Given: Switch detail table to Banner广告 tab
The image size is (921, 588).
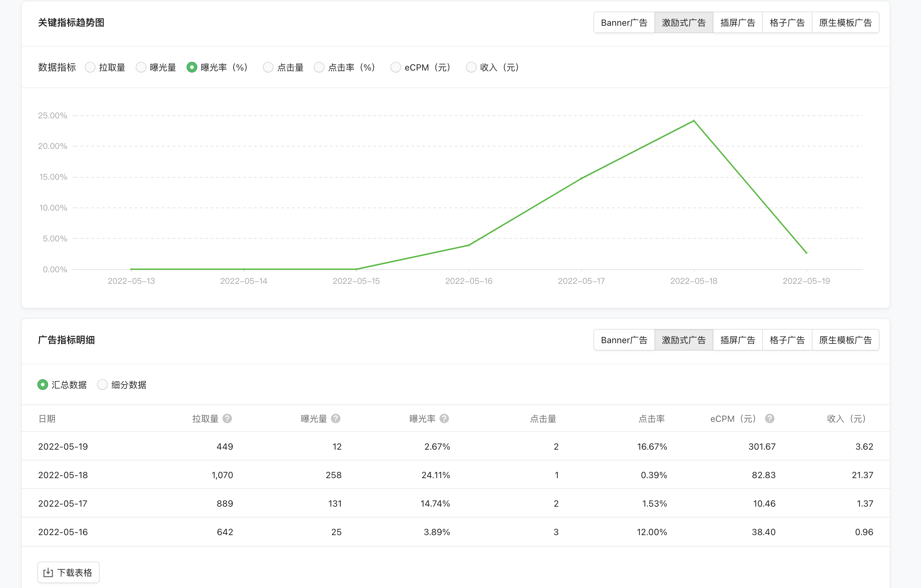Looking at the screenshot, I should (624, 340).
